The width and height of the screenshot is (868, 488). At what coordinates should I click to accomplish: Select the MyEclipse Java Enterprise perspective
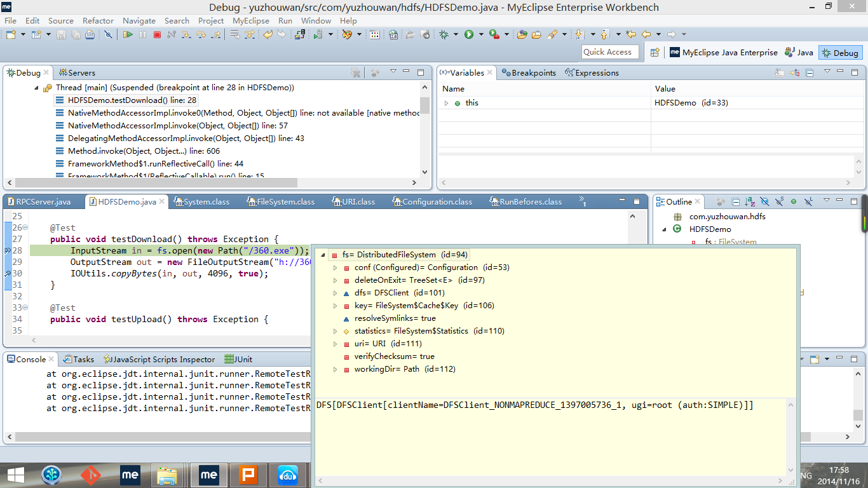coord(723,53)
